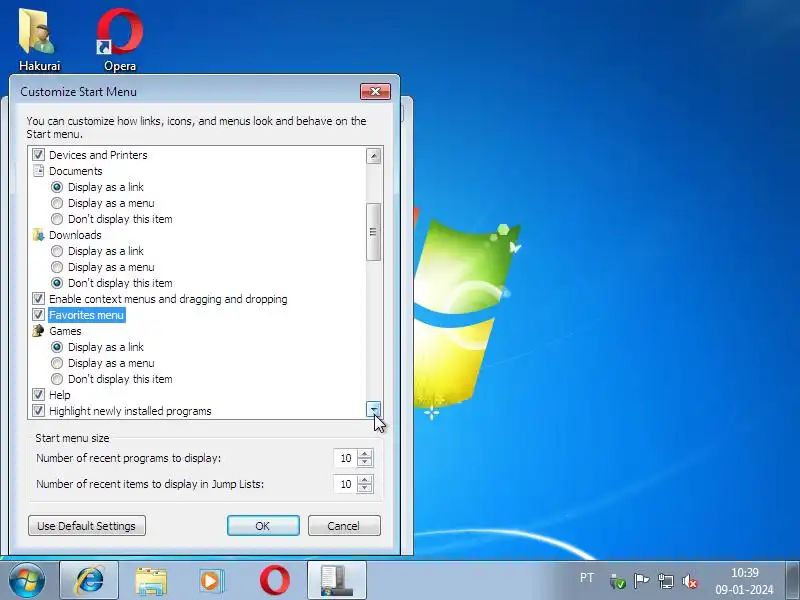Viewport: 800px width, 600px height.
Task: Click the options list scrollbar thumb
Action: point(373,232)
